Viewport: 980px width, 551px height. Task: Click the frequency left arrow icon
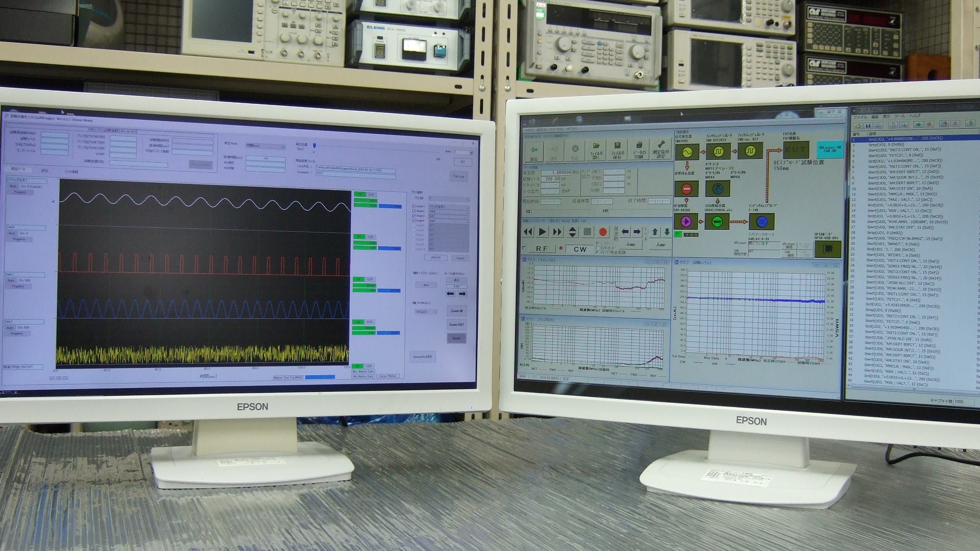pyautogui.click(x=625, y=232)
